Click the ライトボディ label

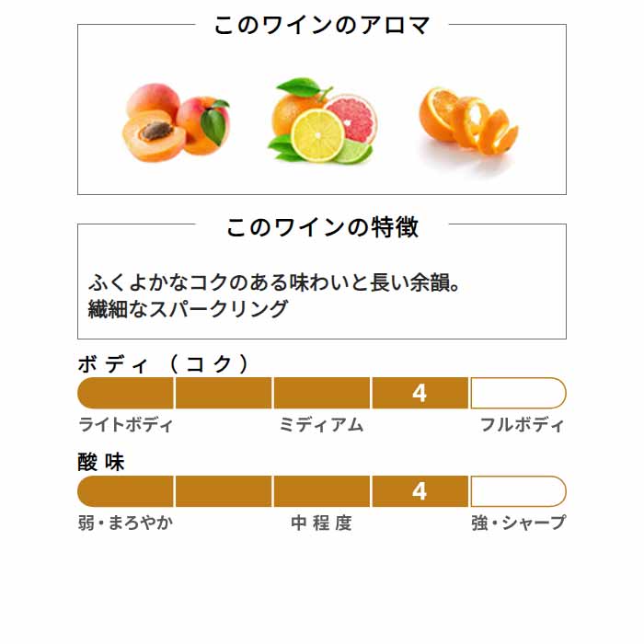point(125,425)
